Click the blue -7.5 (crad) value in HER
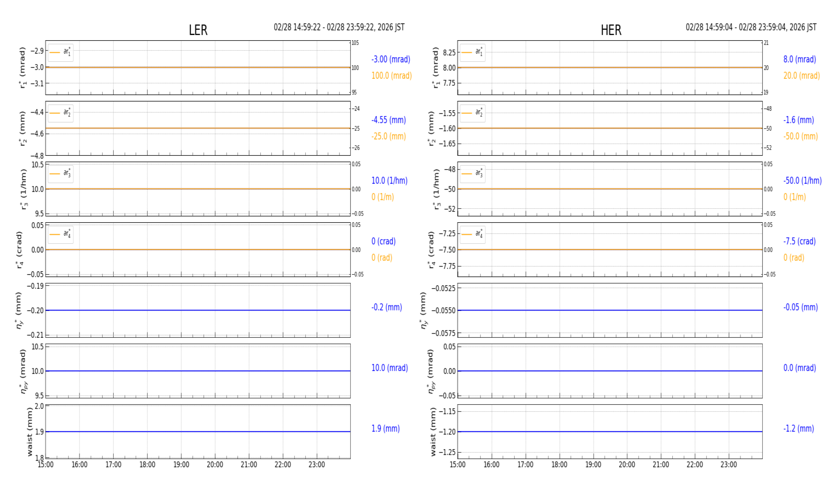 799,242
